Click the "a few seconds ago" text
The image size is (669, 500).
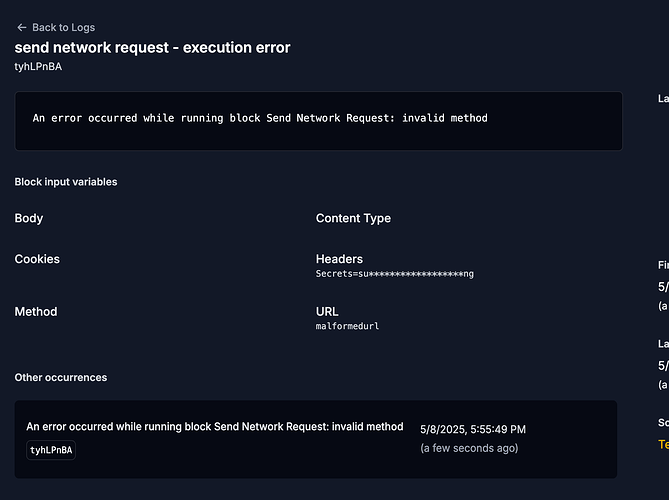tap(469, 448)
